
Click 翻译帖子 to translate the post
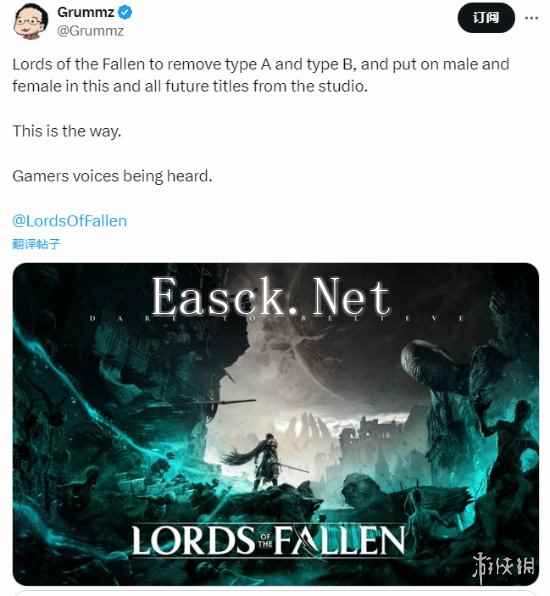pos(36,244)
